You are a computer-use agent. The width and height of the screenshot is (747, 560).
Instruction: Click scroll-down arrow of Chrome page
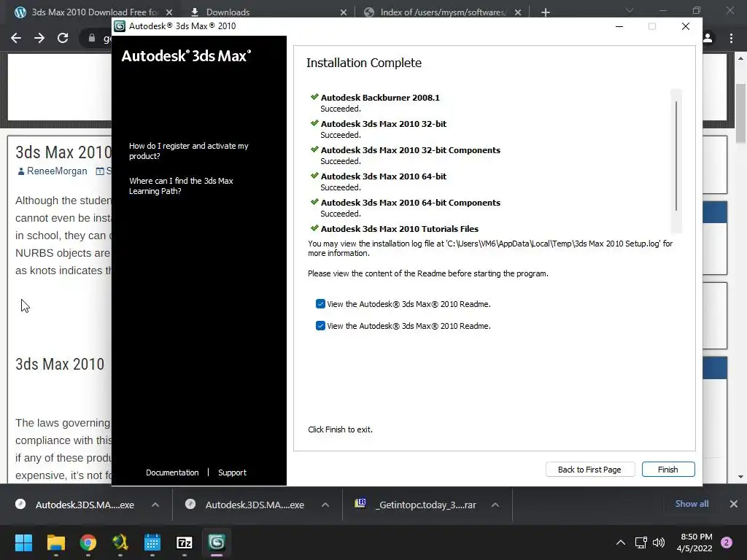[740, 477]
